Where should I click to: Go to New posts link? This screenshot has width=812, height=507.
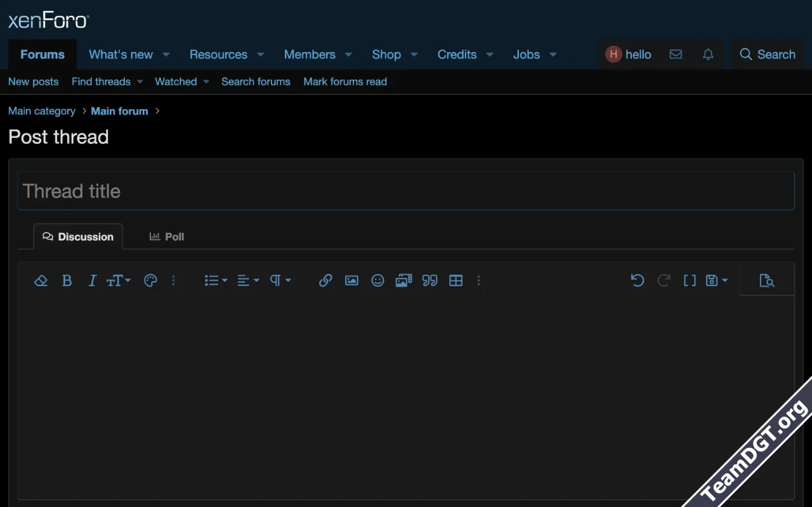[x=33, y=82]
